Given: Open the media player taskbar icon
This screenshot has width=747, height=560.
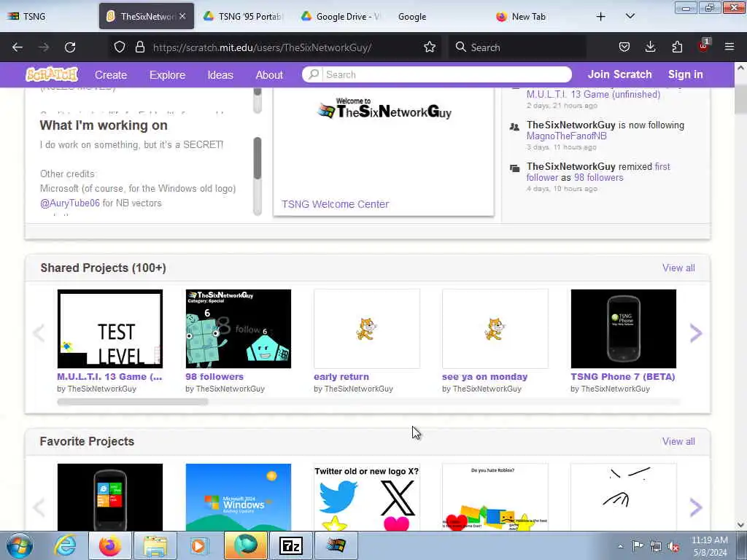Looking at the screenshot, I should pyautogui.click(x=199, y=545).
